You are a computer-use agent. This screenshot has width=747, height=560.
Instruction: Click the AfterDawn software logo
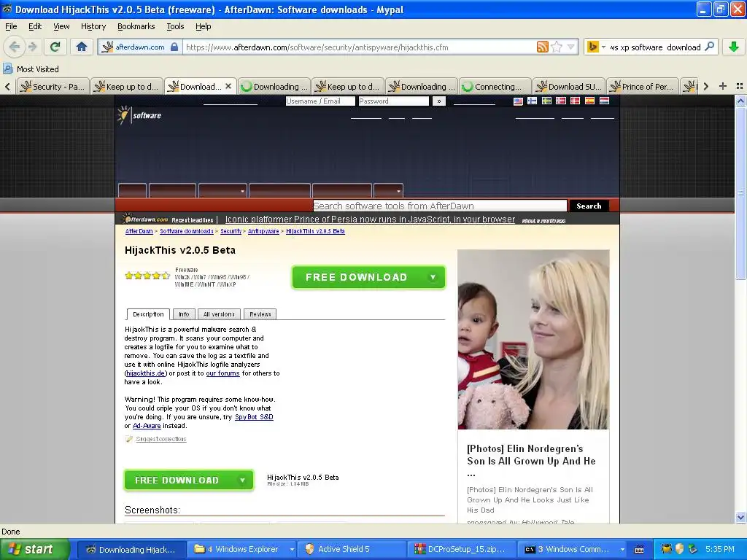pyautogui.click(x=139, y=115)
